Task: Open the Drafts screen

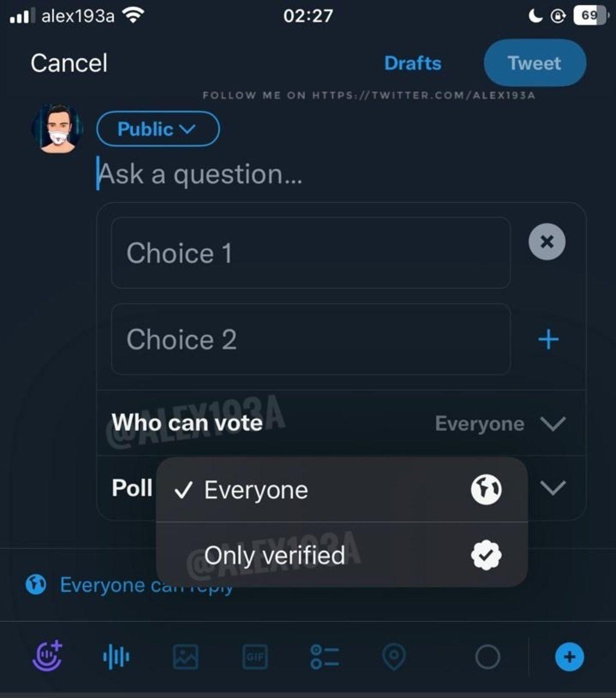Action: [x=412, y=63]
